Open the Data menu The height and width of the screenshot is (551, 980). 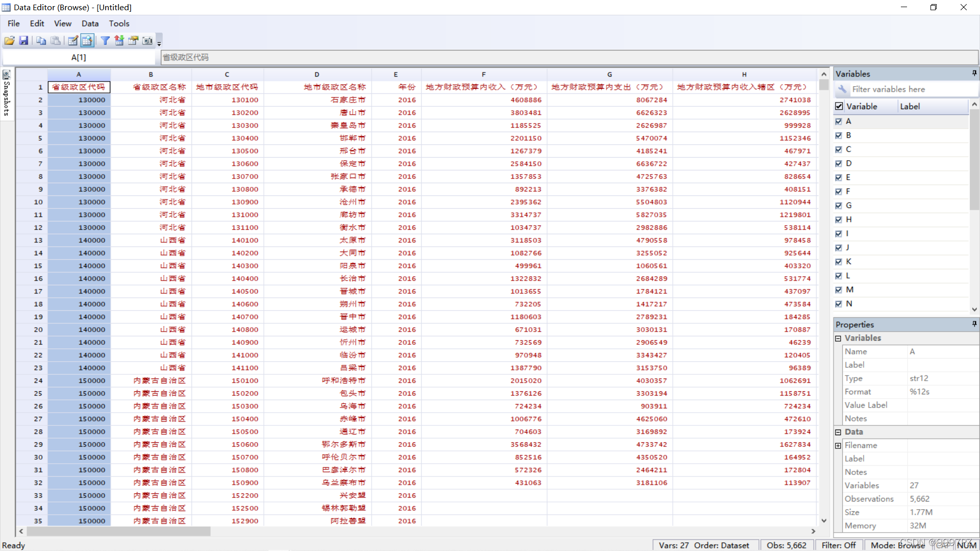click(x=90, y=23)
